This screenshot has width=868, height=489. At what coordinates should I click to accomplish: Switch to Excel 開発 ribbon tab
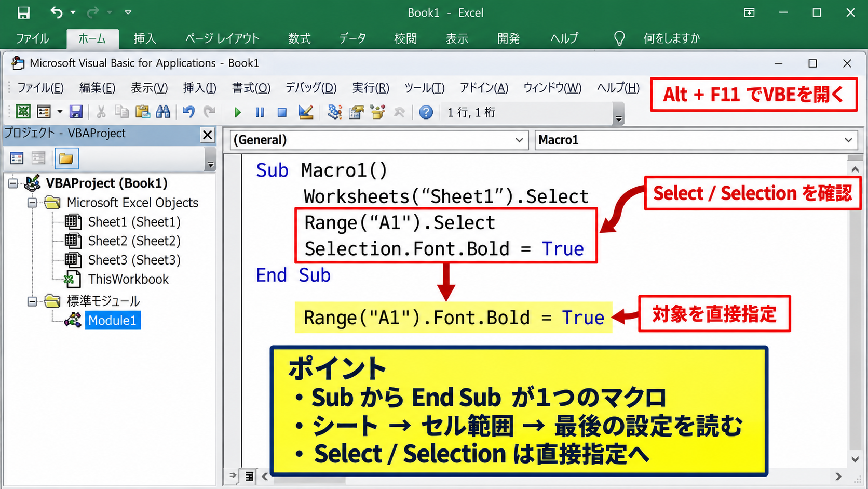click(x=508, y=38)
